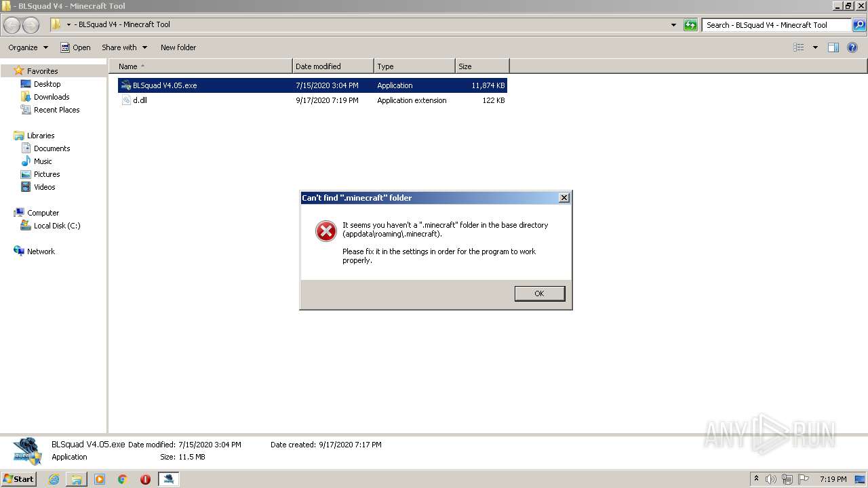Image resolution: width=868 pixels, height=488 pixels.
Task: Launch Chrome from the taskbar
Action: pyautogui.click(x=123, y=479)
